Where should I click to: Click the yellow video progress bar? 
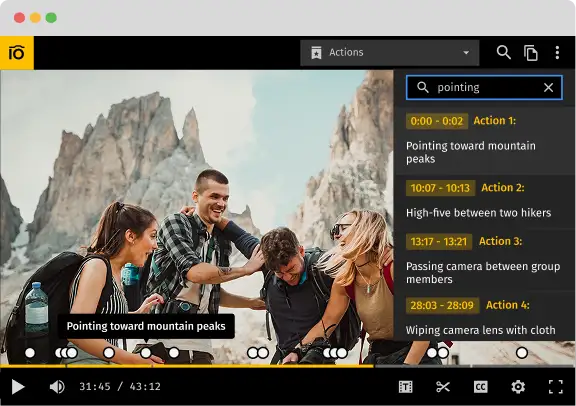(x=187, y=366)
